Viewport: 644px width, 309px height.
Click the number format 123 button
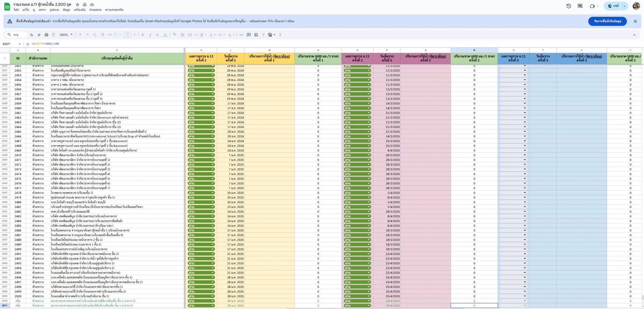click(110, 35)
